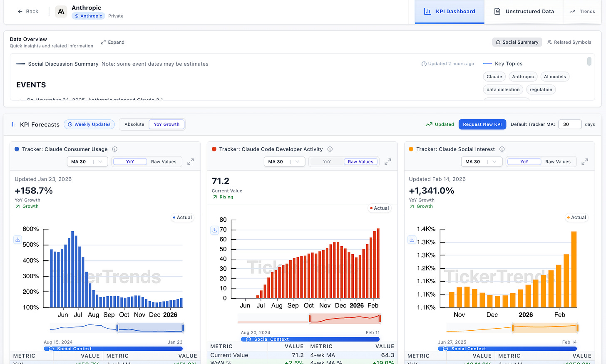The width and height of the screenshot is (606, 364).
Task: Click the Weekly Updates badge
Action: coord(89,124)
